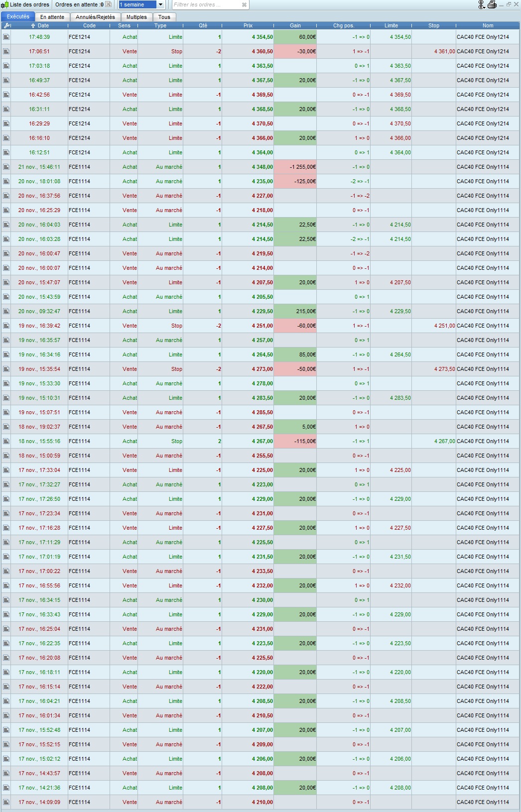521x812 pixels.
Task: Sort orders by the Limite column header
Action: [x=391, y=25]
